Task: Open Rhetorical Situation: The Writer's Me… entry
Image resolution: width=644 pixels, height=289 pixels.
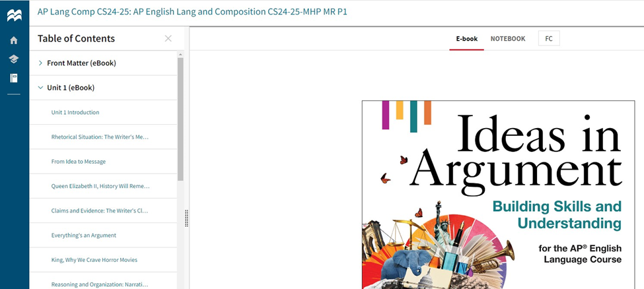Action: 100,137
